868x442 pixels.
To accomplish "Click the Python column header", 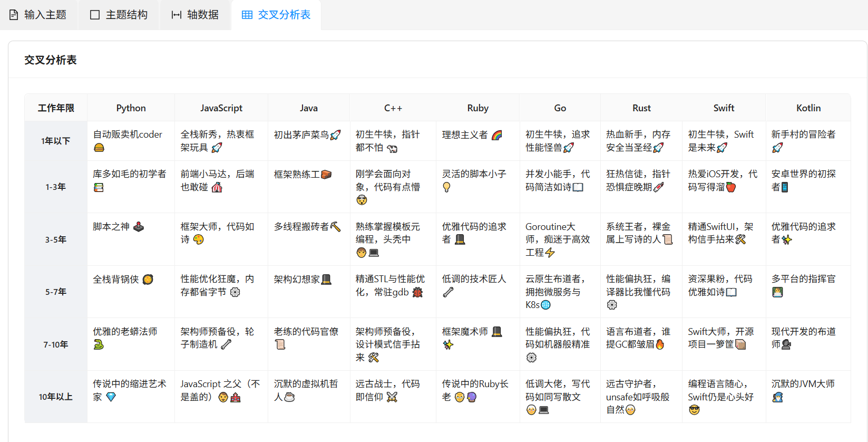I will coord(131,108).
